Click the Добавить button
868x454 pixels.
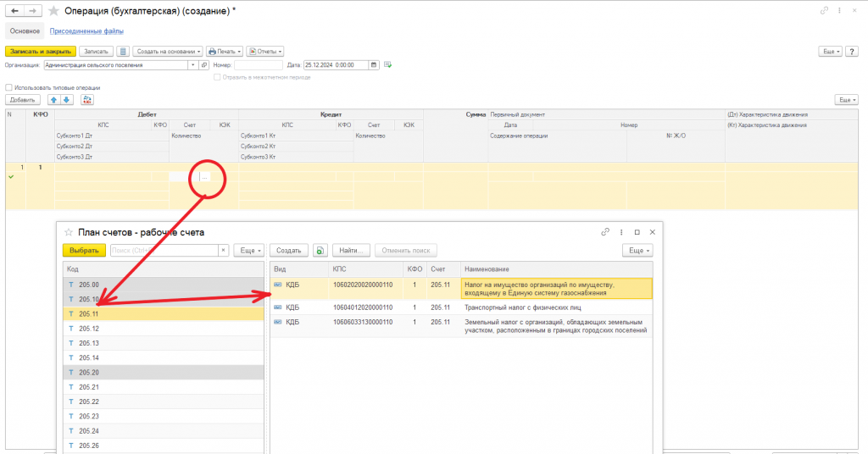(23, 100)
